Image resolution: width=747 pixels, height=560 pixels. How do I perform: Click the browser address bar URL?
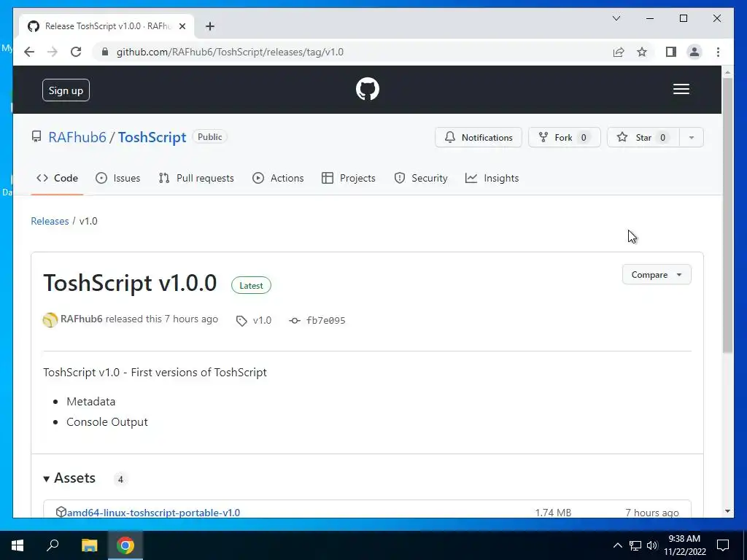(230, 52)
